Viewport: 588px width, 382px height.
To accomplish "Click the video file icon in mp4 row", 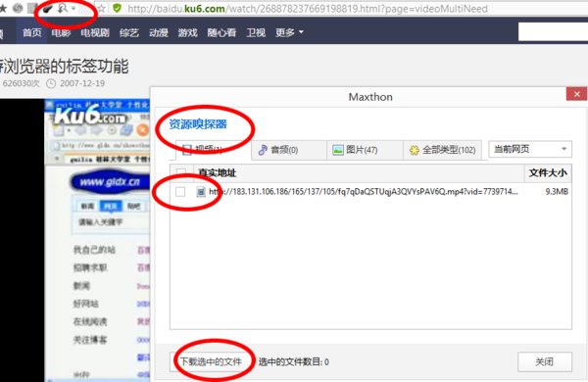I will pos(201,192).
